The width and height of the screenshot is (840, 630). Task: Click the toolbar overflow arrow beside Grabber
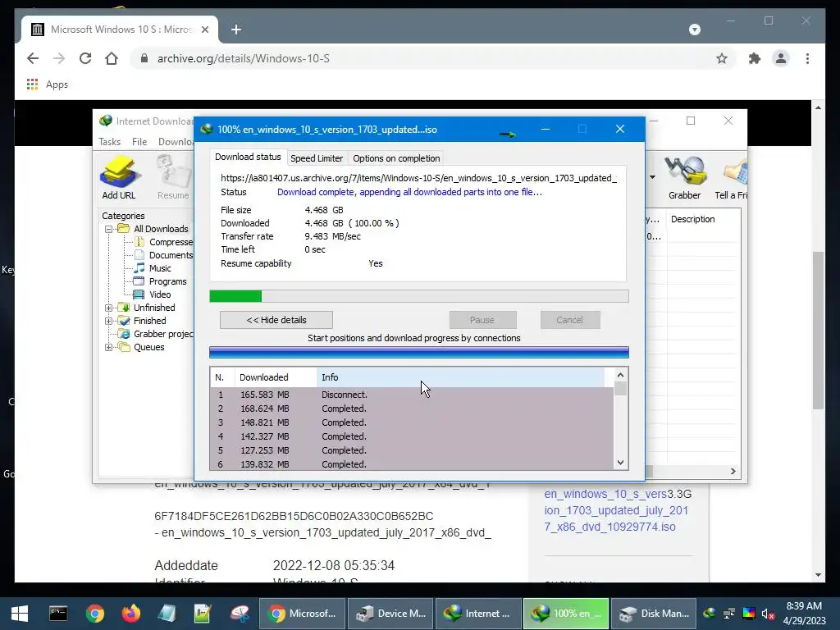652,177
